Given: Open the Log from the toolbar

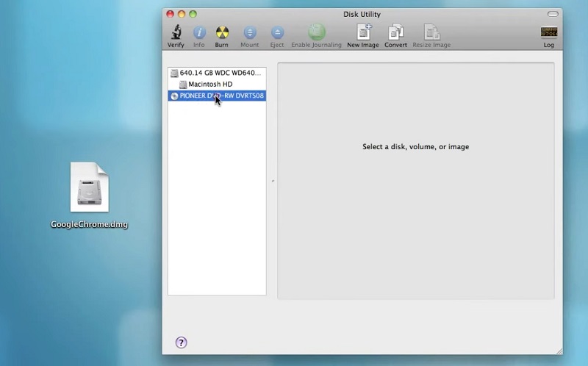Looking at the screenshot, I should pyautogui.click(x=548, y=32).
